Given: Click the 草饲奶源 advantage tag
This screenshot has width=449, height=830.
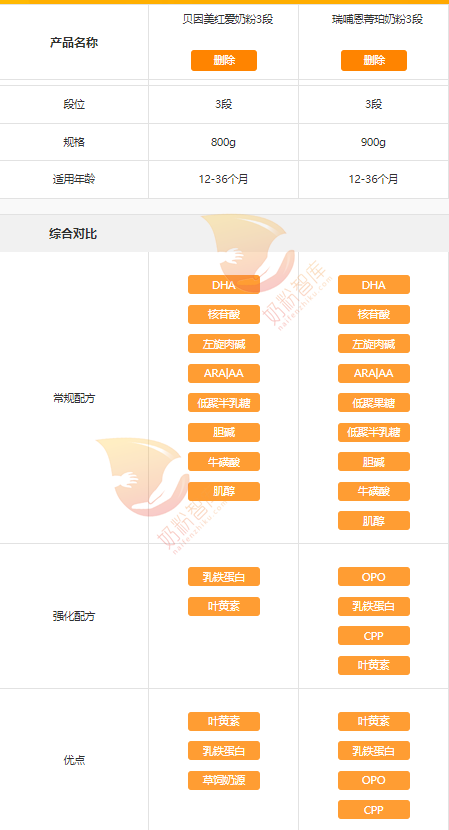Looking at the screenshot, I should [x=224, y=780].
